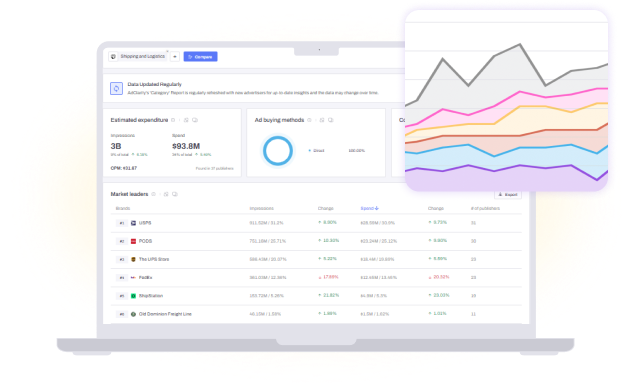The image size is (633, 391).
Task: Click the 21.82% impressions change for ShipStation
Action: [329, 295]
